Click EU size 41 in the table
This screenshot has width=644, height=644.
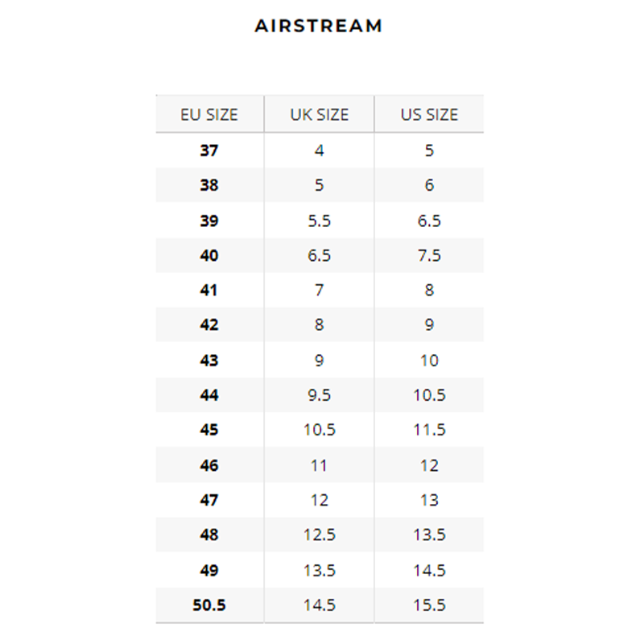click(209, 291)
